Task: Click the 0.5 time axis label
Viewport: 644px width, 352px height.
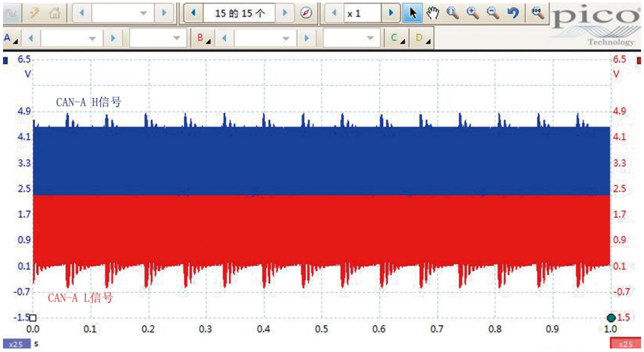Action: pos(321,329)
